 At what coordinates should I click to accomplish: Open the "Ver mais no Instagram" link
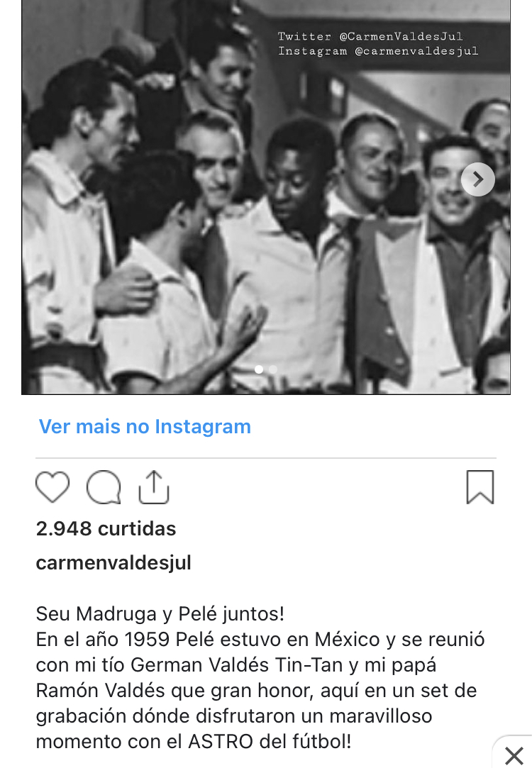click(145, 427)
